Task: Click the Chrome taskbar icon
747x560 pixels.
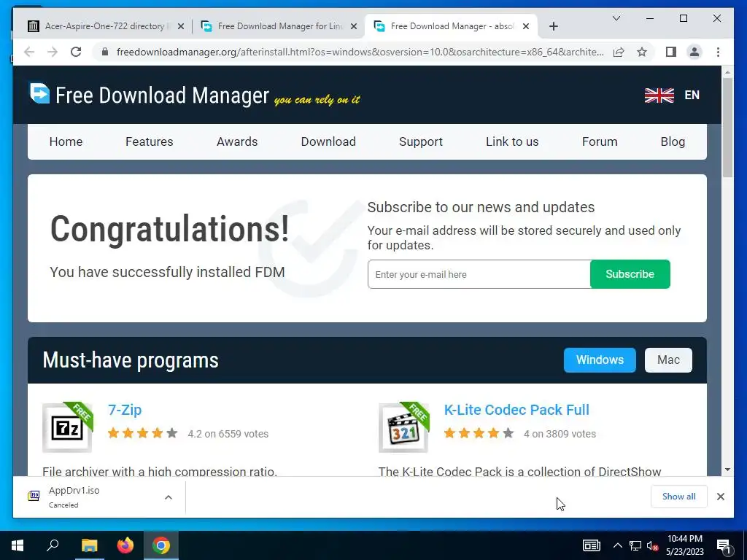Action: click(161, 545)
